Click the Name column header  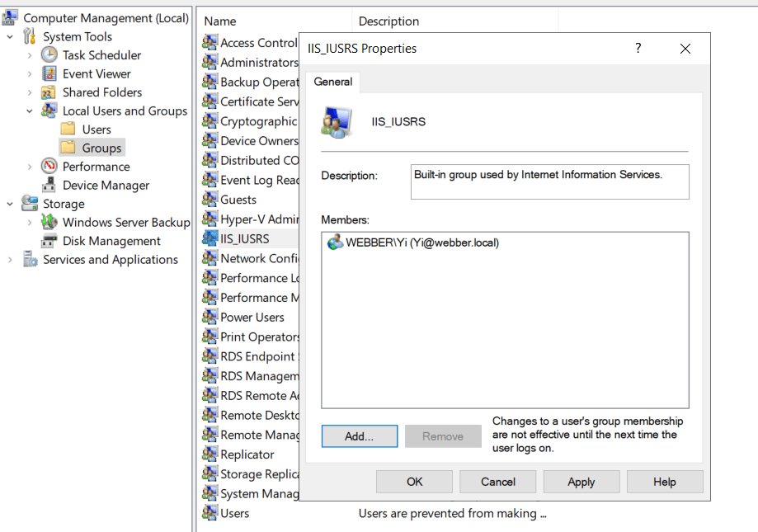[220, 21]
